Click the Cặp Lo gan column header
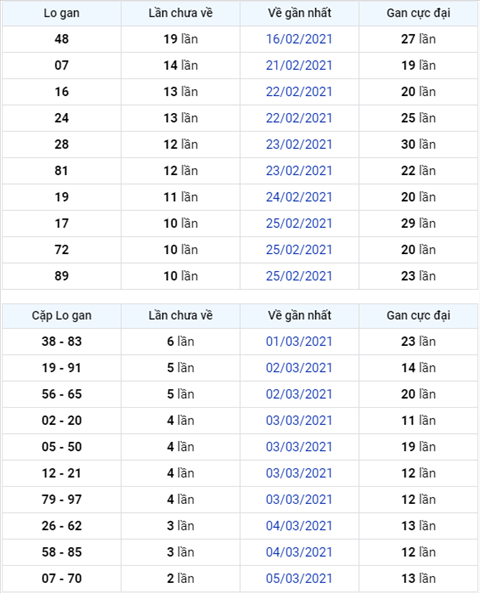Image resolution: width=480 pixels, height=593 pixels. pos(62,315)
